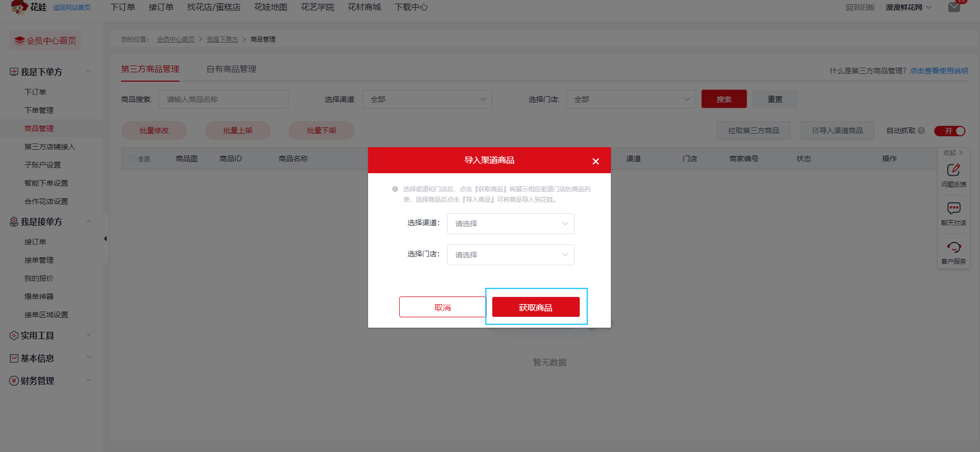Click the 获取商品 button

(x=535, y=307)
